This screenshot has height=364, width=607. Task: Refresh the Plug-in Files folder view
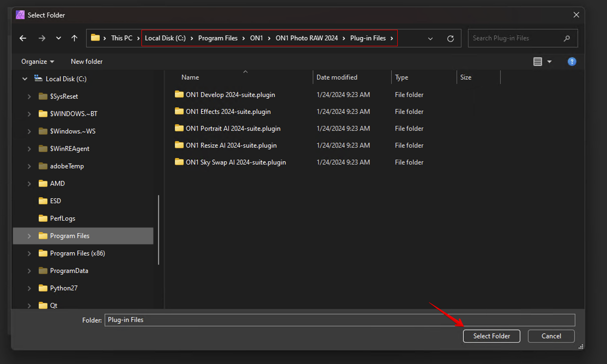(x=450, y=39)
